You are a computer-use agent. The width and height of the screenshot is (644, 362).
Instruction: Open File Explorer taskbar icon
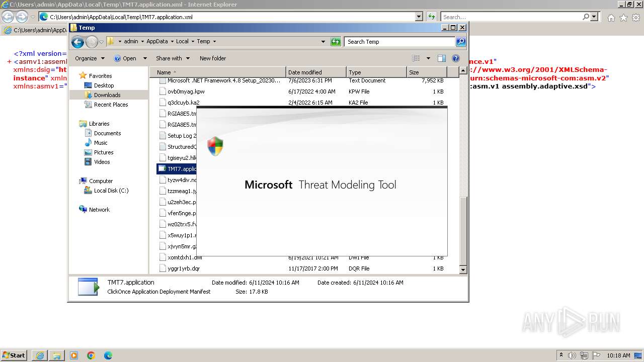[57, 355]
